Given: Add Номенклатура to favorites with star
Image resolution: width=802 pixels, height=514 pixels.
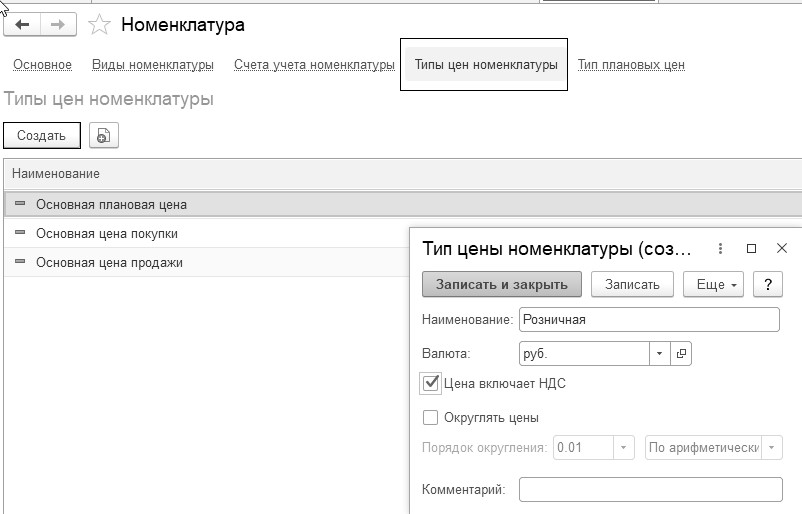Looking at the screenshot, I should [x=99, y=24].
